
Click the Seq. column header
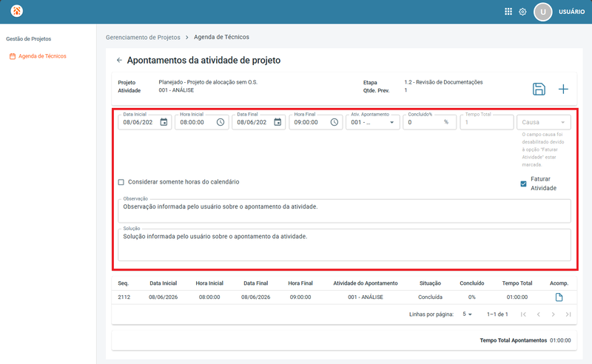[x=123, y=283]
